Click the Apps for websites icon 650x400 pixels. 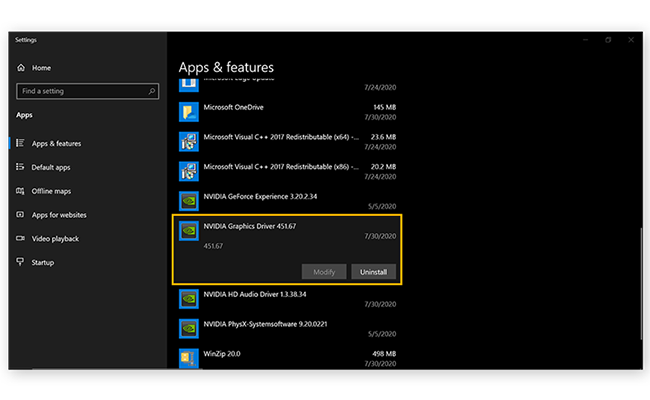20,214
